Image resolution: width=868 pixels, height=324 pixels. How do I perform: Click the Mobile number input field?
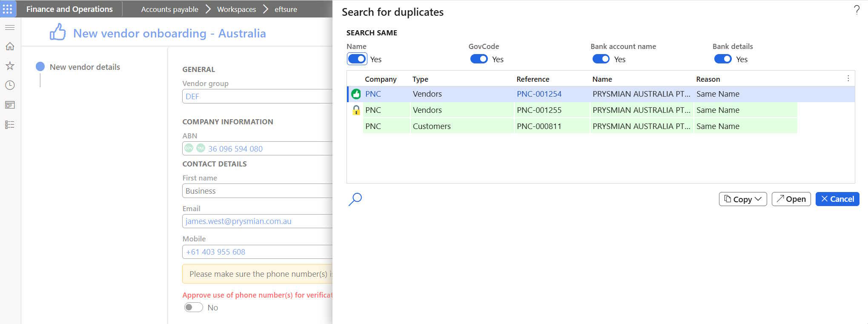pyautogui.click(x=257, y=252)
